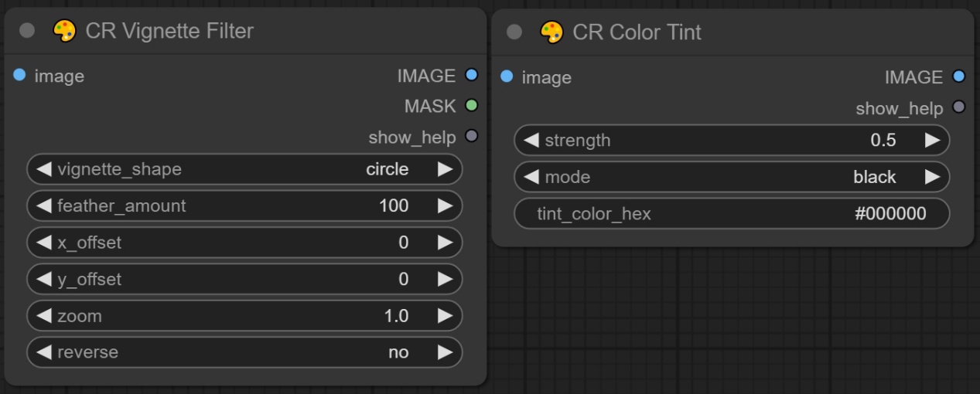Click the image input port on Color Tint
The width and height of the screenshot is (980, 394).
pos(507,76)
